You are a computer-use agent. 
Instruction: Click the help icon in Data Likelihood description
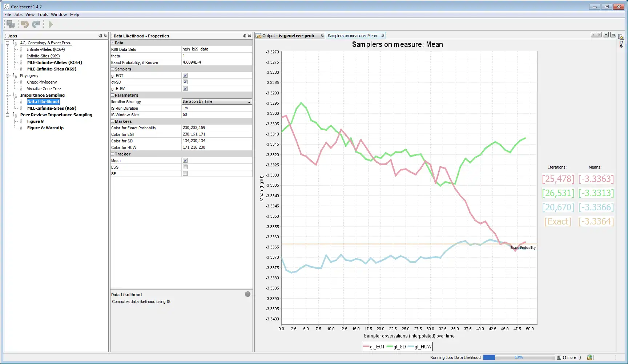247,294
